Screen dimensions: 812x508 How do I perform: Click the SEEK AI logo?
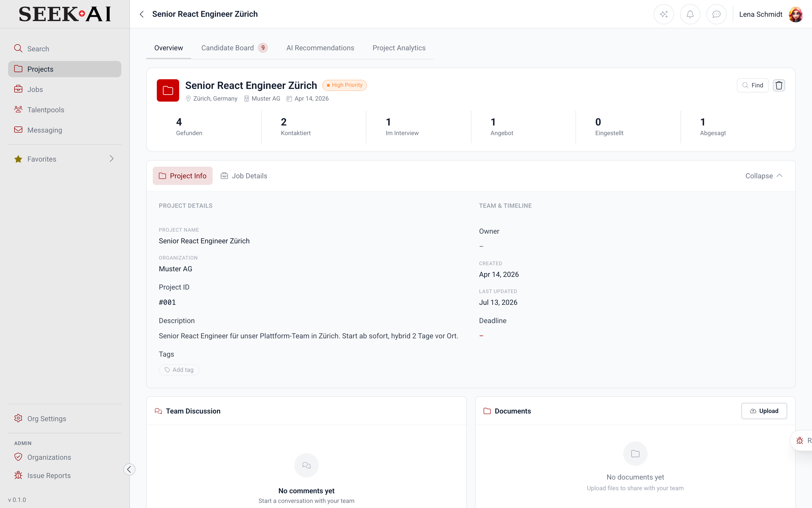point(65,14)
